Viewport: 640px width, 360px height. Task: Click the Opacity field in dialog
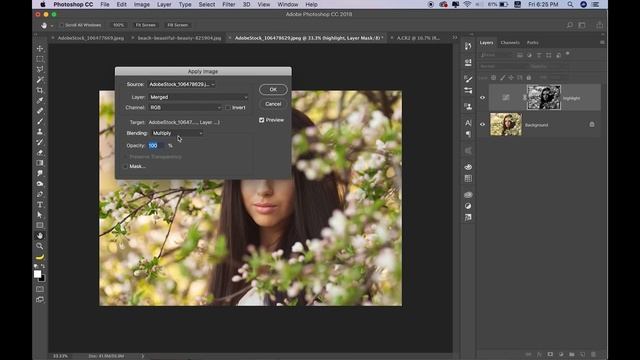(156, 146)
